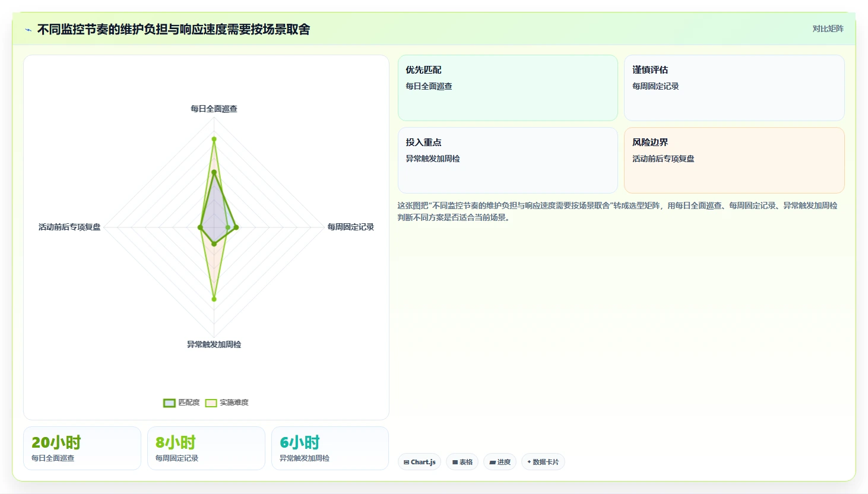Toggle the 实施难度 legend swatch
The image size is (868, 494).
pos(211,403)
